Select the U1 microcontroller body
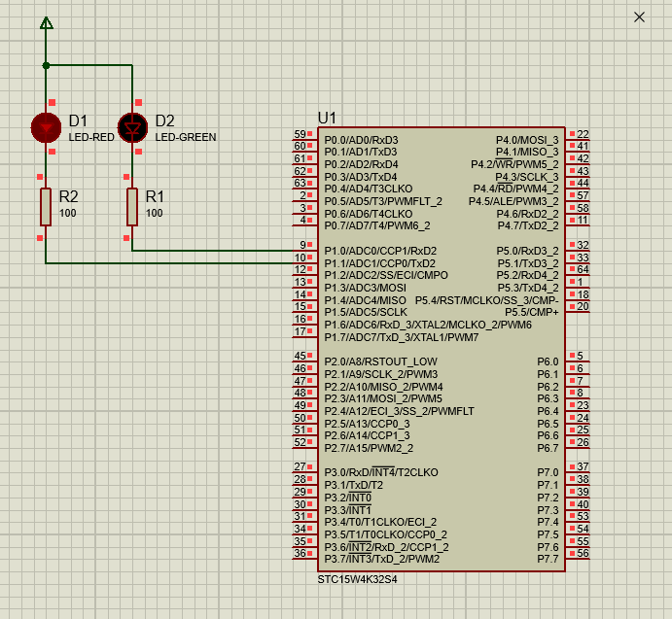The height and width of the screenshot is (619, 672). 441,349
